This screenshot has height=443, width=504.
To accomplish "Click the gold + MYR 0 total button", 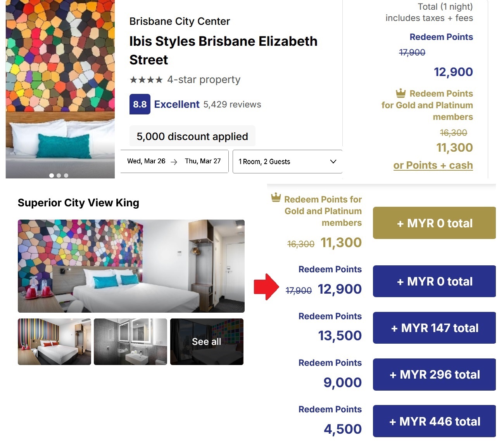I will coord(434,223).
